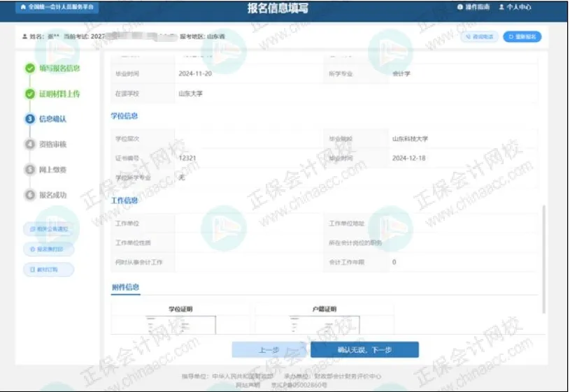Screen dimensions: 570x392
Task: Go to step 信息确认
Action: 52,119
